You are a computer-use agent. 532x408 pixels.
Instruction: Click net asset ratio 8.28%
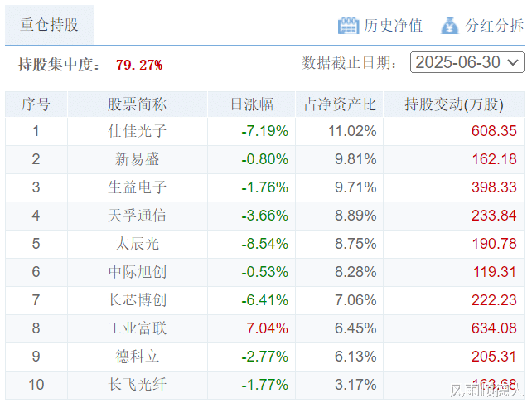click(355, 272)
